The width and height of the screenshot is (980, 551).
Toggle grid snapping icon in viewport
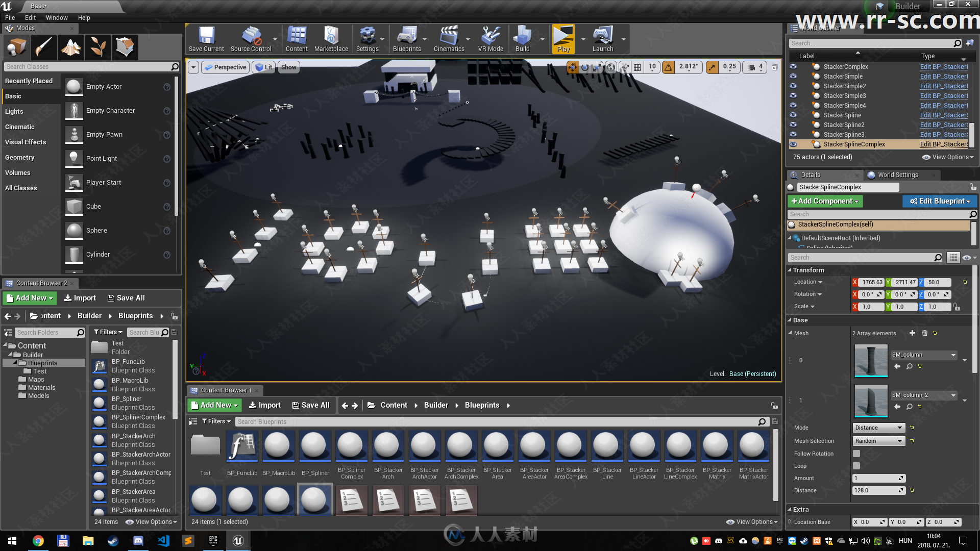[638, 67]
